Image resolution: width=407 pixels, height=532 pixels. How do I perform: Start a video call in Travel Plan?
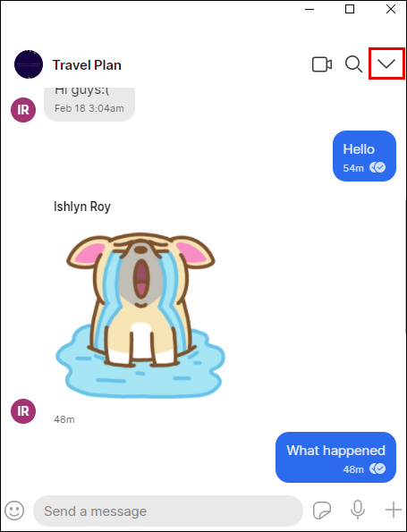click(x=321, y=64)
